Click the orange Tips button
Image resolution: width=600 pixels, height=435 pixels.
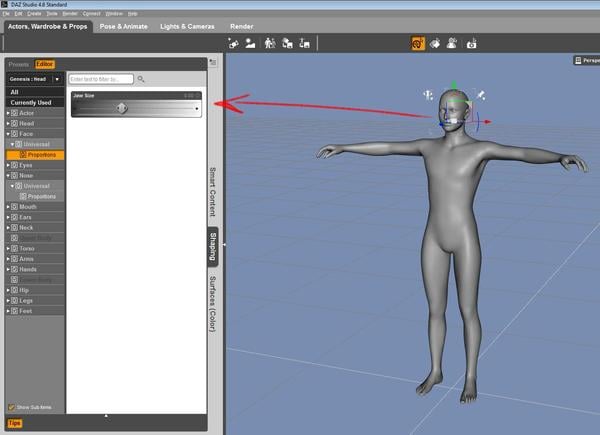coord(15,423)
